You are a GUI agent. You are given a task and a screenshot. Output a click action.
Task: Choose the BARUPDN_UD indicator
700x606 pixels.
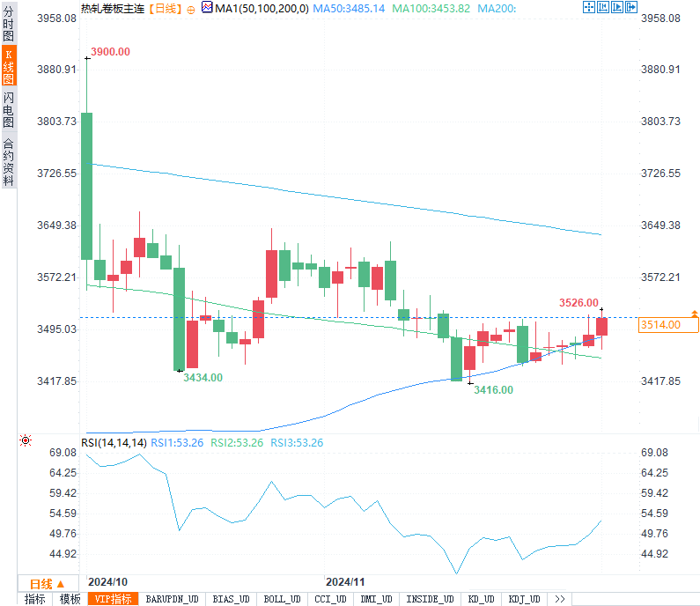(x=173, y=599)
